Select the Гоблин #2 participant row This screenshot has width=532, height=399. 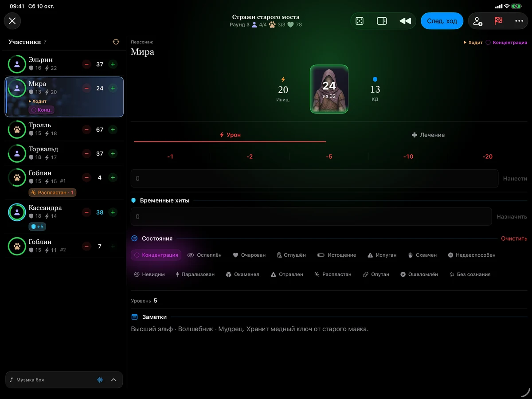click(x=64, y=246)
